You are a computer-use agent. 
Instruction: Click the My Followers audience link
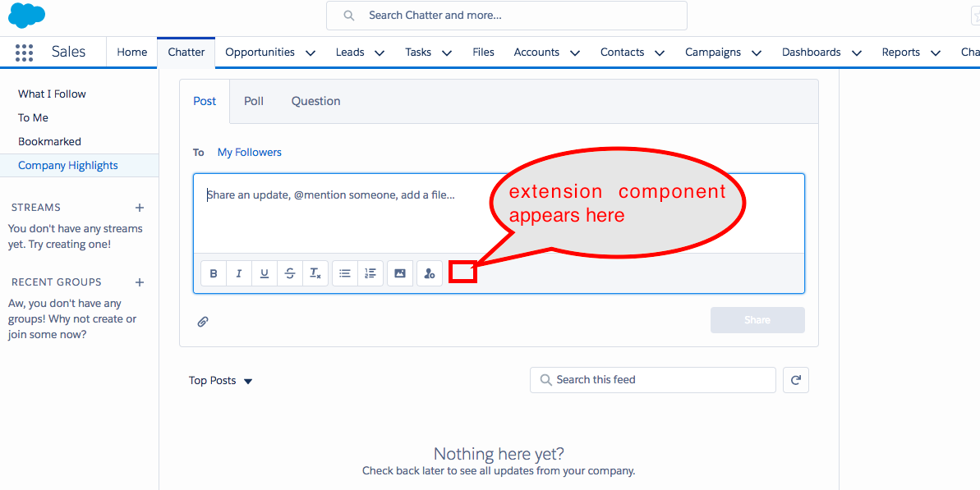coord(250,153)
